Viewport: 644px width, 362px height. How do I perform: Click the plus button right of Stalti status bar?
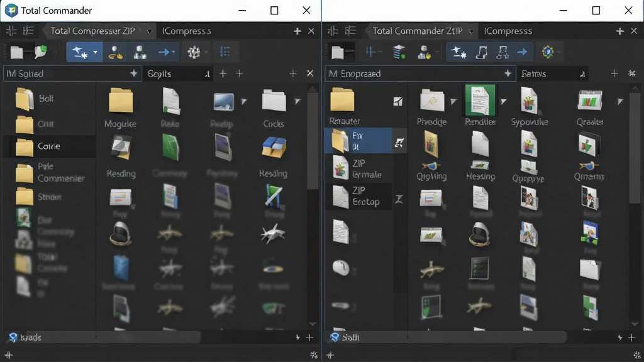[631, 337]
